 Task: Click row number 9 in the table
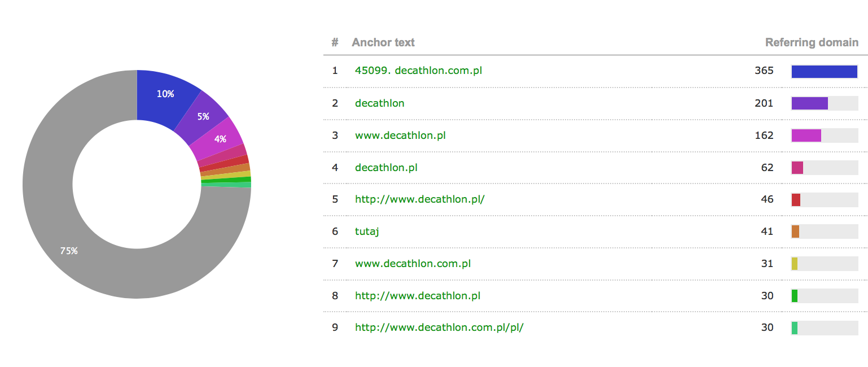click(335, 327)
